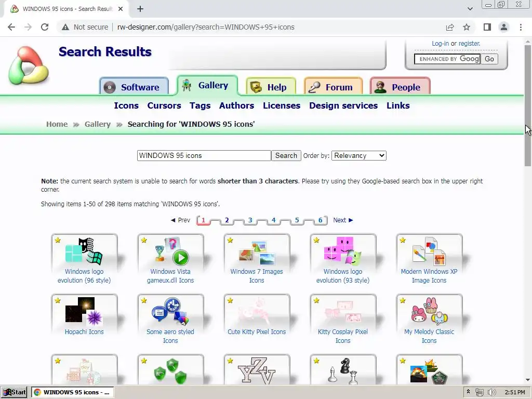Click star on Windows Vista gameux.dll Icons
The height and width of the screenshot is (399, 532).
144,240
